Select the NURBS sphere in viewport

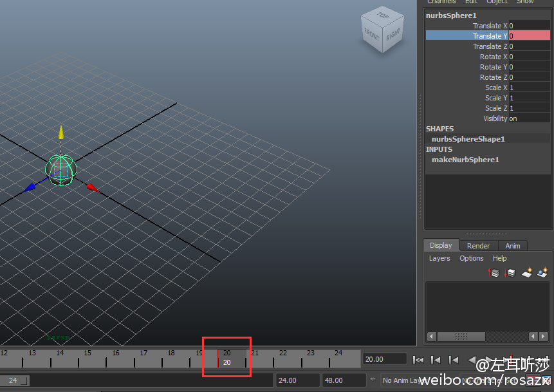coord(61,170)
